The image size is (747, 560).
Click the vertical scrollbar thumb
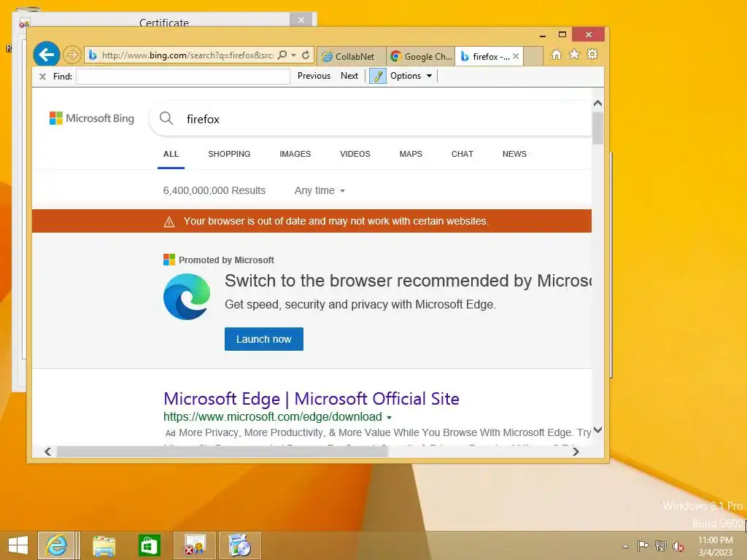tap(598, 128)
